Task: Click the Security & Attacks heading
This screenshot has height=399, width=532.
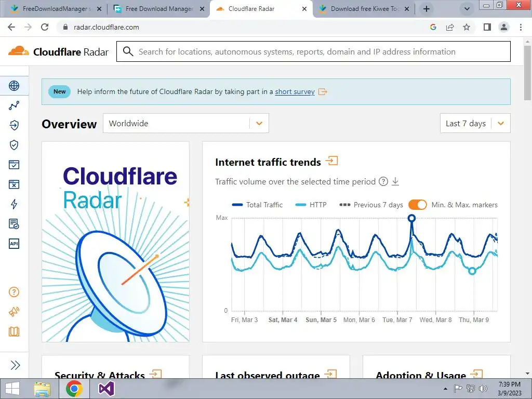Action: coord(100,375)
